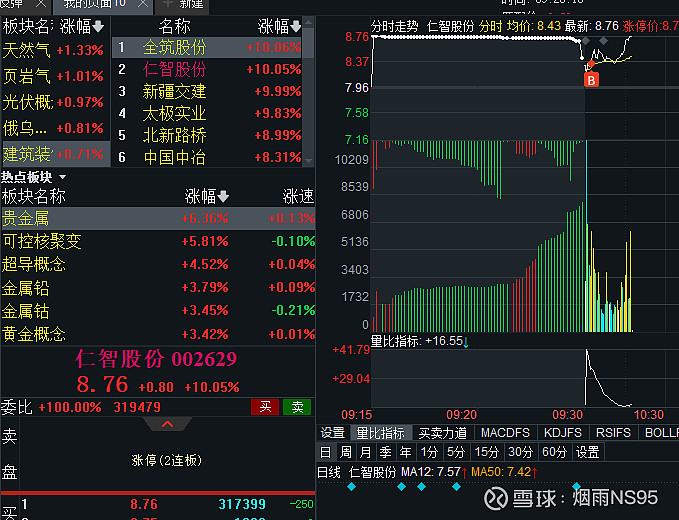This screenshot has width=679, height=520.
Task: Select 金属铅 hot sector row
Action: click(158, 287)
